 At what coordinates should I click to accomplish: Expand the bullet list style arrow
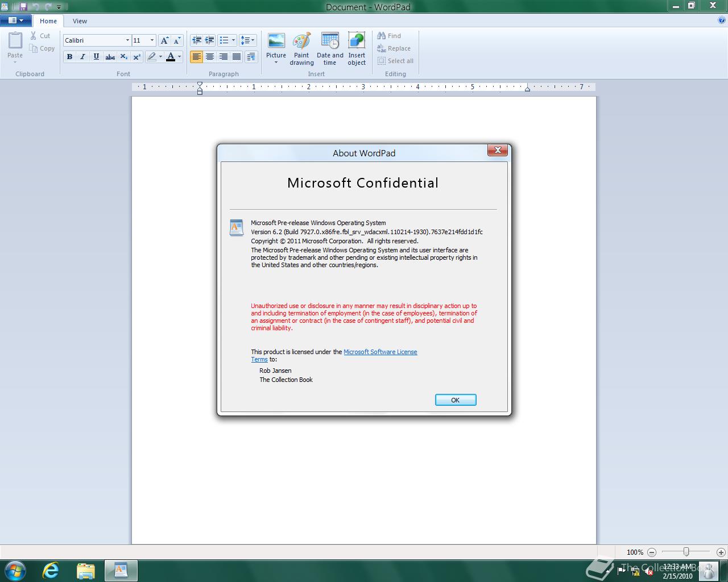pos(233,40)
